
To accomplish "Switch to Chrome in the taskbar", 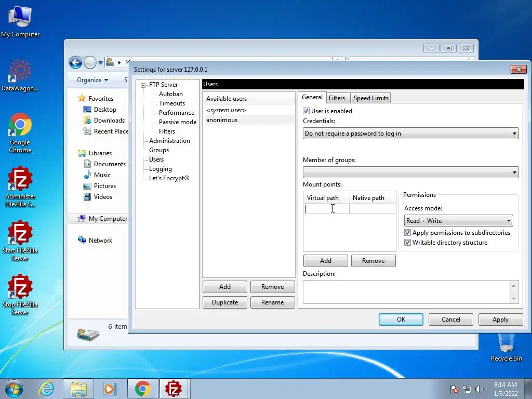I will tap(142, 389).
